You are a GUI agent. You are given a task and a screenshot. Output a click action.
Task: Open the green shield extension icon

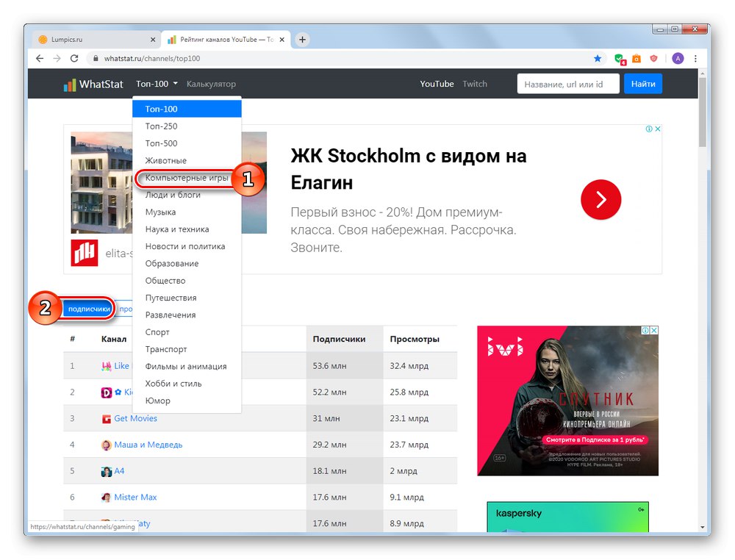[619, 59]
